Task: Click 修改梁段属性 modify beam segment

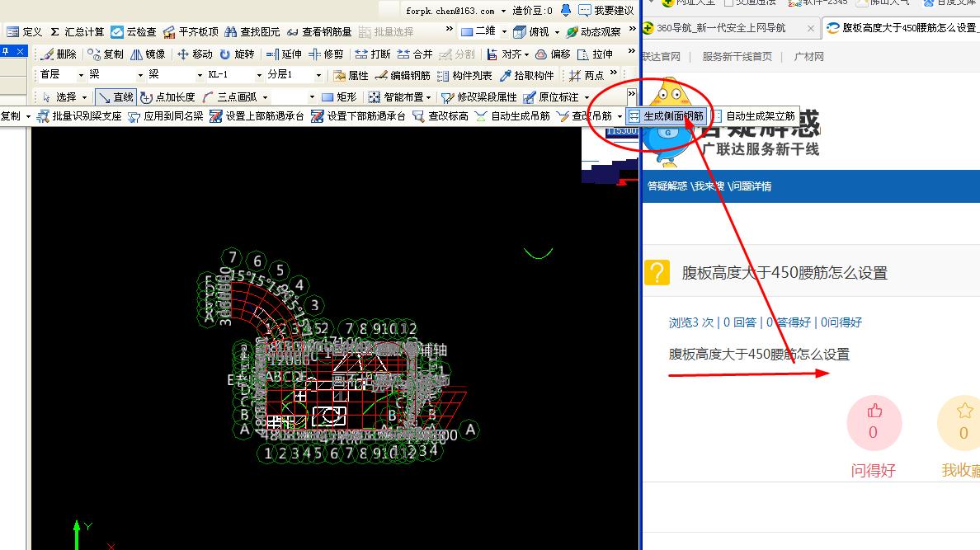Action: tap(479, 96)
